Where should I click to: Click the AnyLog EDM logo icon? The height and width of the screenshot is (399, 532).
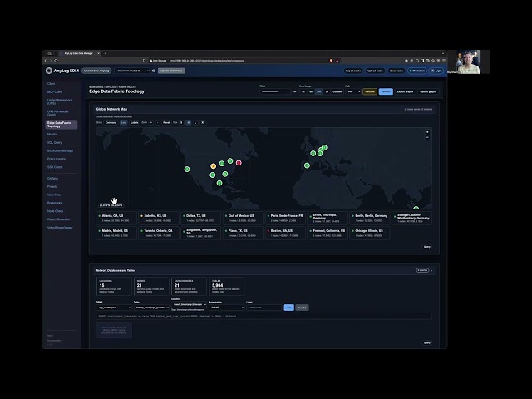click(49, 71)
